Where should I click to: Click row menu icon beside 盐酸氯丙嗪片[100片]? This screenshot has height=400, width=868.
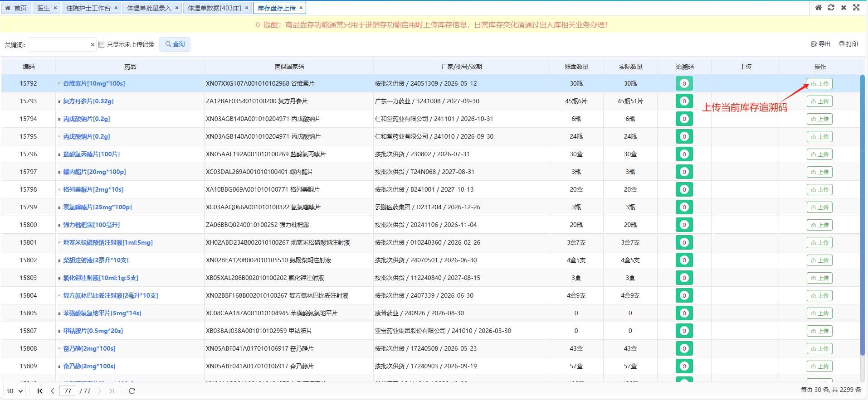coord(59,154)
